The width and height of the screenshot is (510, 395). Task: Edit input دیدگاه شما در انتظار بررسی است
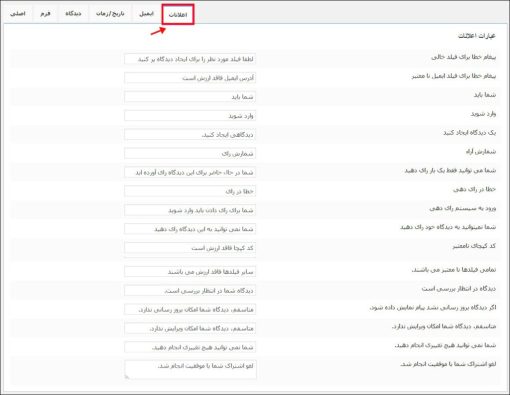pos(190,291)
